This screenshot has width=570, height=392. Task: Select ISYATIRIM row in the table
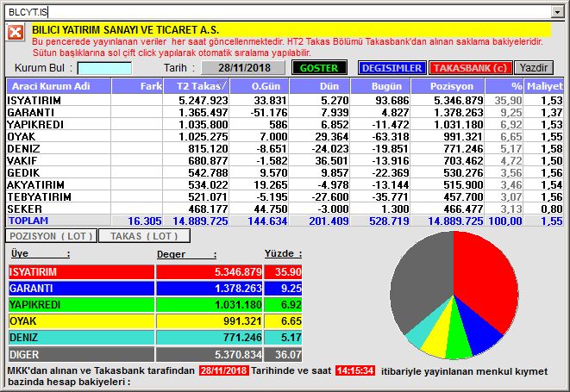click(x=285, y=100)
